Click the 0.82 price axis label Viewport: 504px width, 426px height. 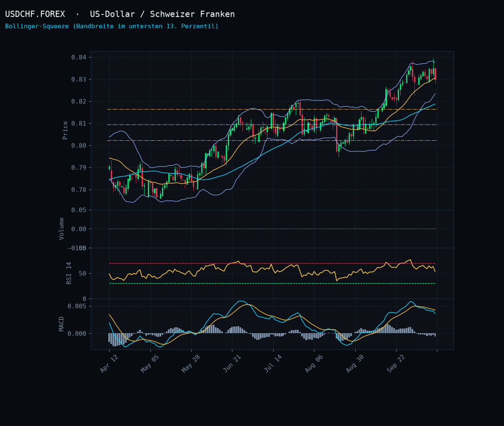pyautogui.click(x=78, y=101)
